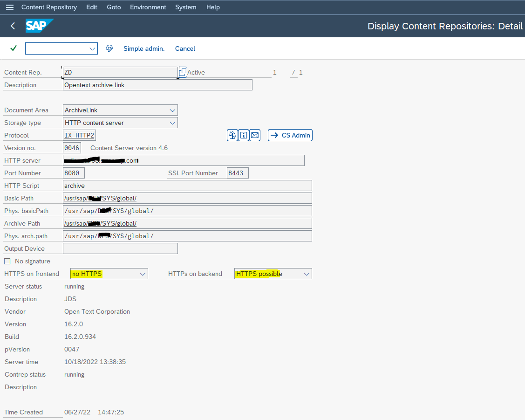Click the Description field Opentext archive link
The width and height of the screenshot is (525, 420).
pyautogui.click(x=157, y=85)
